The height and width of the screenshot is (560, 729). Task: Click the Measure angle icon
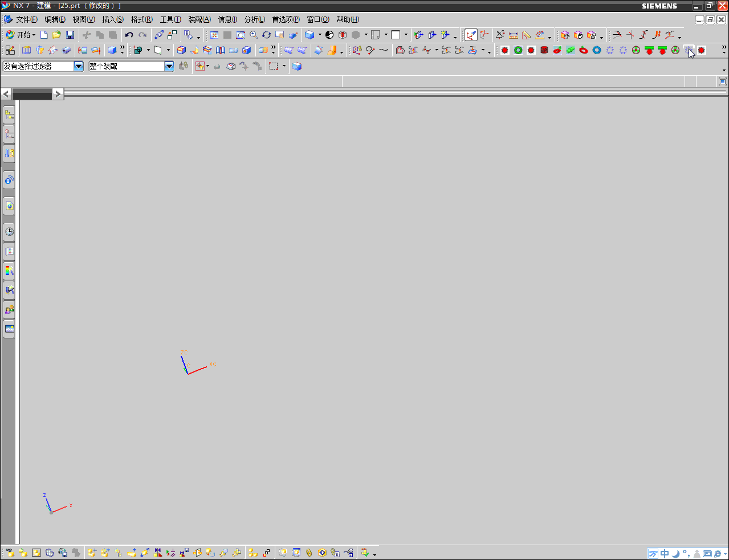(x=526, y=35)
